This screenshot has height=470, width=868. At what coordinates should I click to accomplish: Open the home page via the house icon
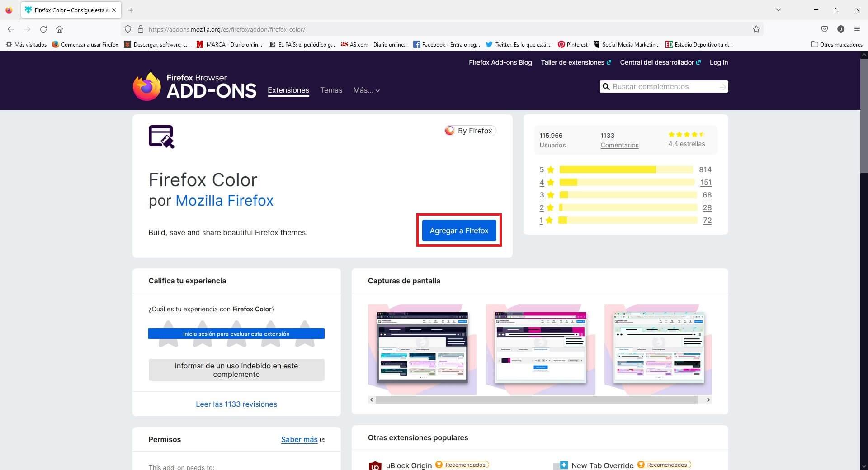(59, 29)
